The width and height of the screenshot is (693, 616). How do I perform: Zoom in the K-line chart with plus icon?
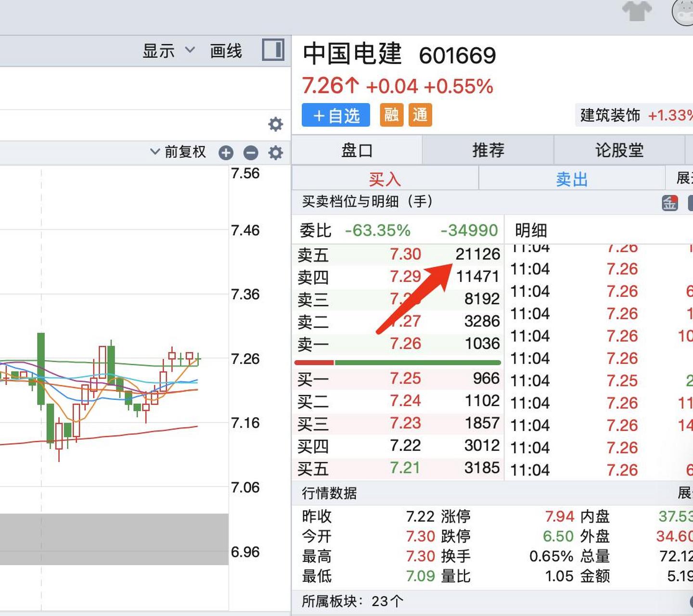coord(226,153)
